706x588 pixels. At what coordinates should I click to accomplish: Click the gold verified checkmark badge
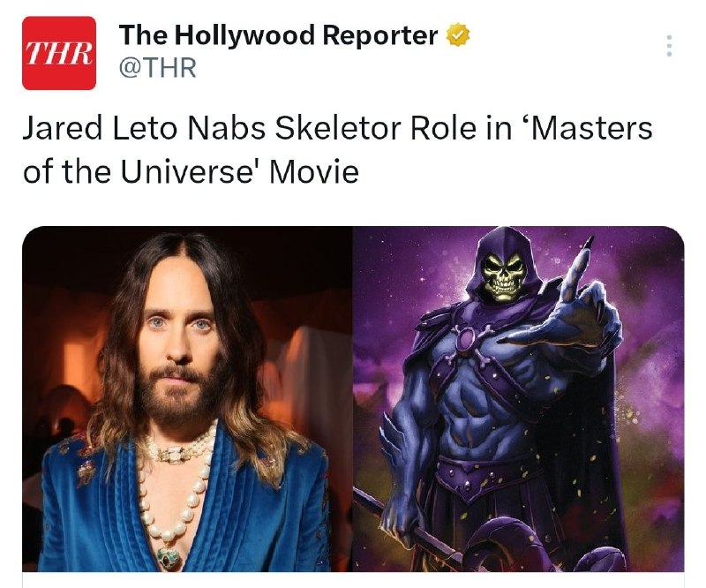457,35
